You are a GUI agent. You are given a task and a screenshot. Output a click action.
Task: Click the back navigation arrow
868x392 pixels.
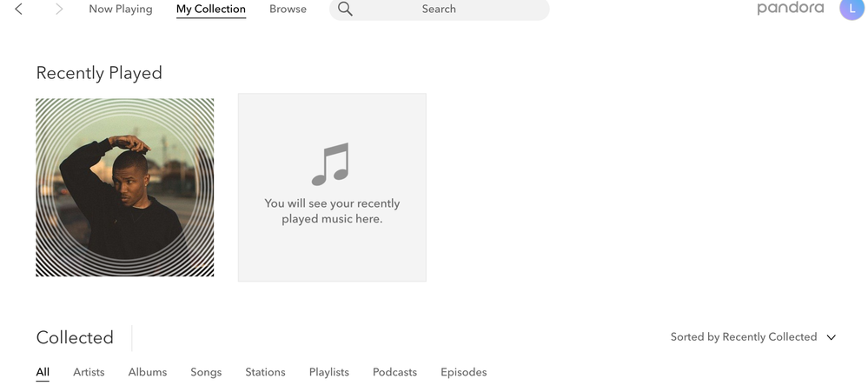tap(19, 10)
